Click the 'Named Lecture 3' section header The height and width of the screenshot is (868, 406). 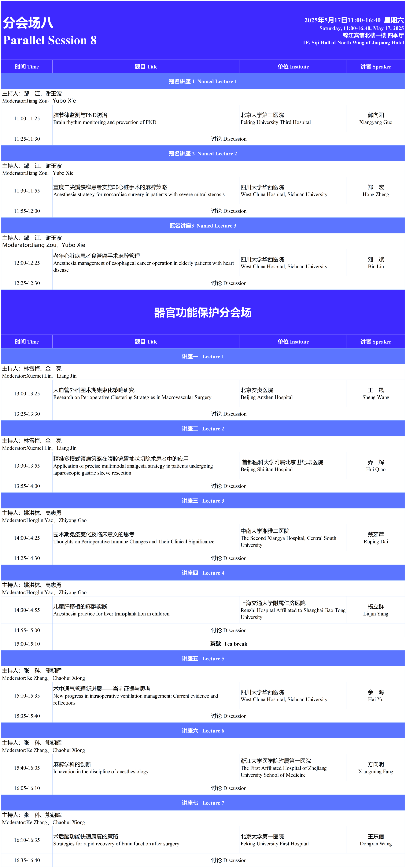pos(203,225)
